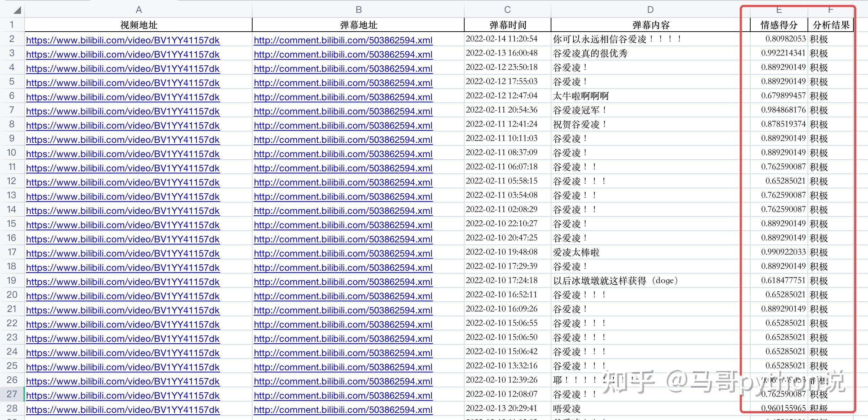
Task: Open the comment XML link in row 3
Action: [x=343, y=54]
